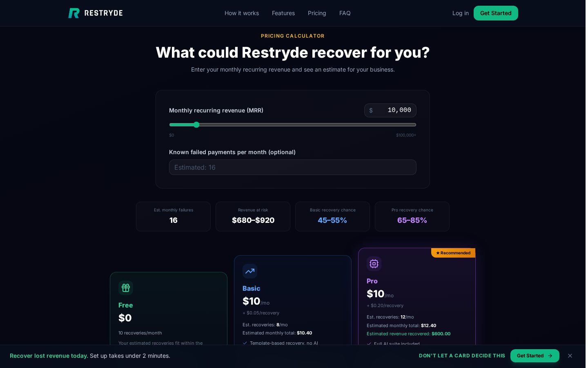This screenshot has height=368, width=588.
Task: Dismiss the bottom banner with X
Action: coord(570,356)
